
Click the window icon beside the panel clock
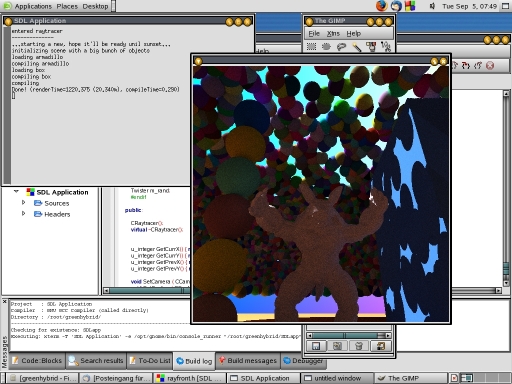coord(505,6)
